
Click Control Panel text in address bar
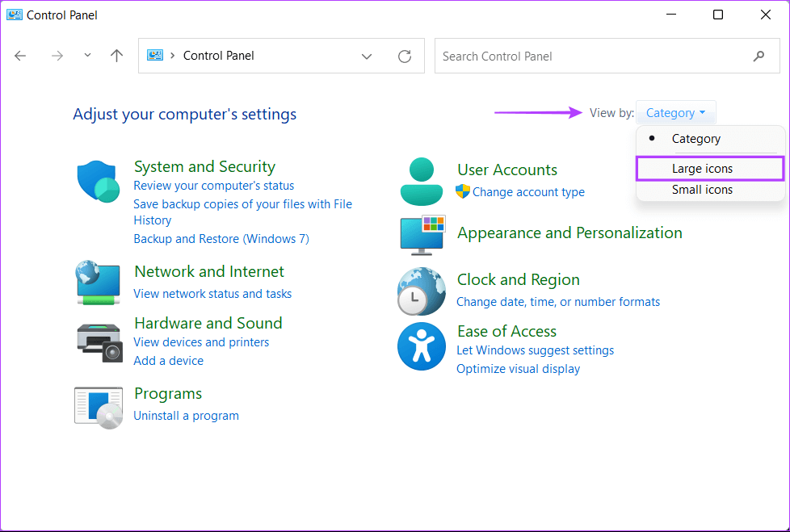click(219, 56)
